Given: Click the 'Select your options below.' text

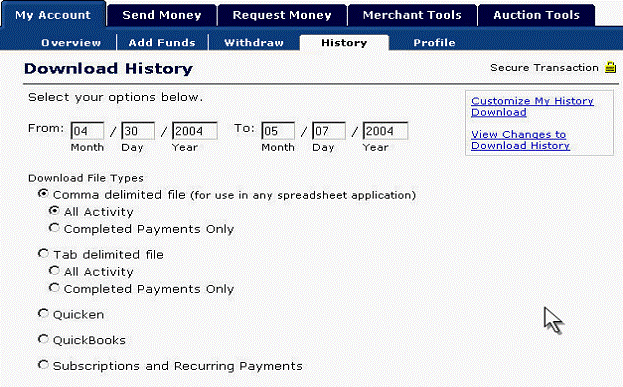Looking at the screenshot, I should pos(115,97).
